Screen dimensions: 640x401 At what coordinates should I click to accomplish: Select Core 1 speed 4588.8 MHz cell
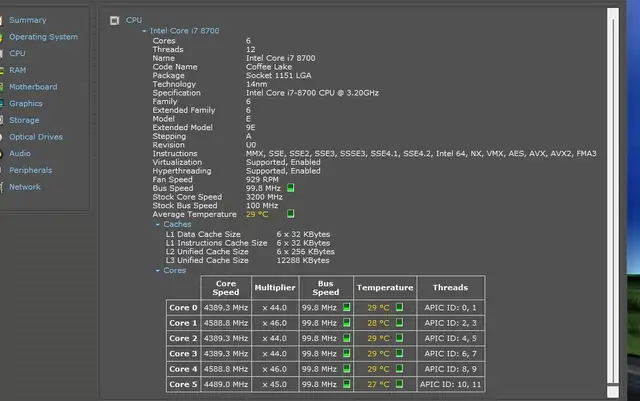pos(226,323)
